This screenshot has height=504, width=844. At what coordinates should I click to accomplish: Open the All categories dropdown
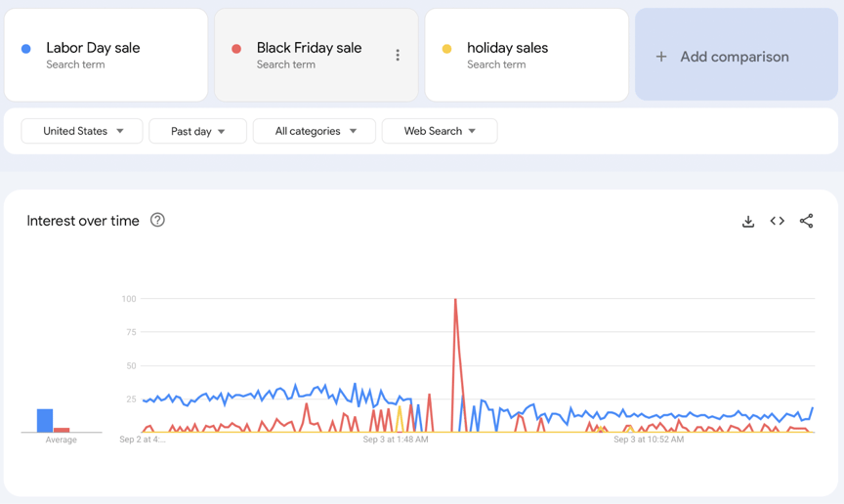coord(314,131)
